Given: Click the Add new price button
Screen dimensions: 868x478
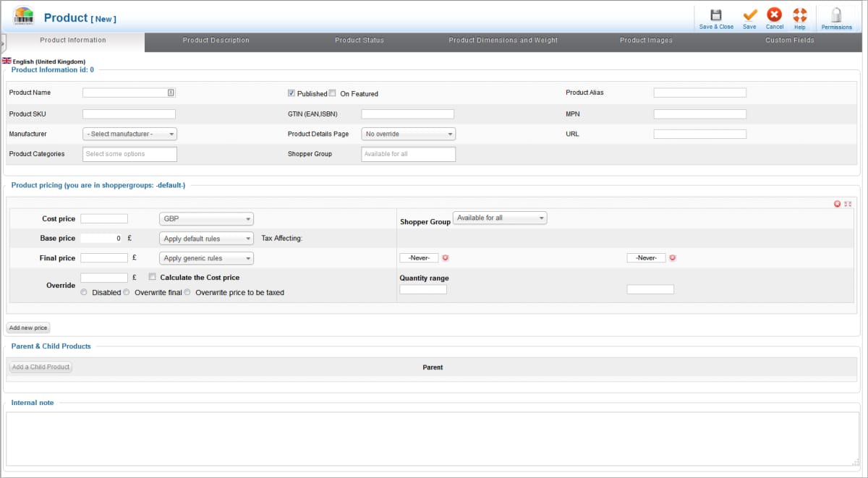Looking at the screenshot, I should click(28, 328).
